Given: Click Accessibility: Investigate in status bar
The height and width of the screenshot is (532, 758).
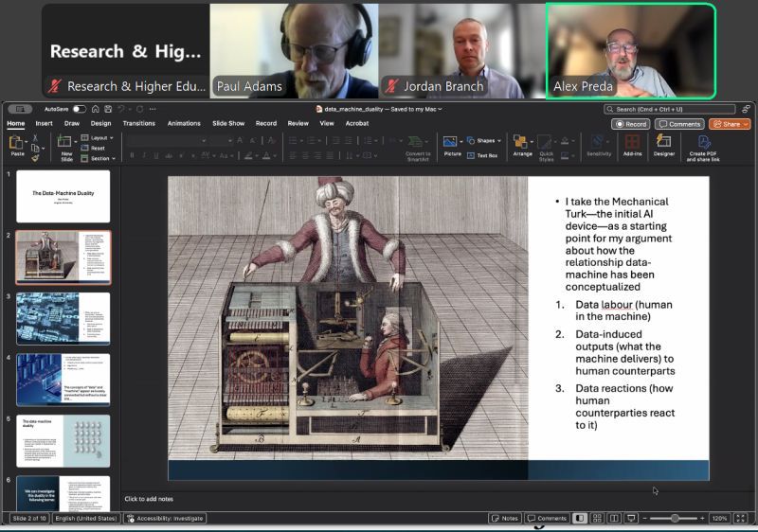Looking at the screenshot, I should coord(165,519).
